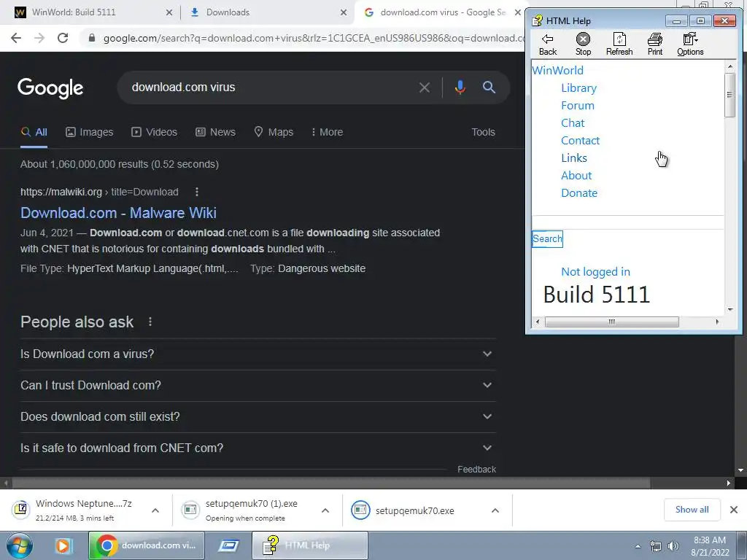Show hidden system tray icons
747x560 pixels.
(x=638, y=546)
